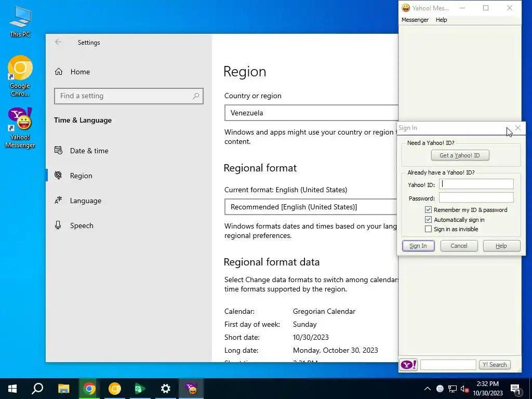The image size is (532, 399).
Task: Click Yahoo Messenger smiley tray icon
Action: coord(440,389)
